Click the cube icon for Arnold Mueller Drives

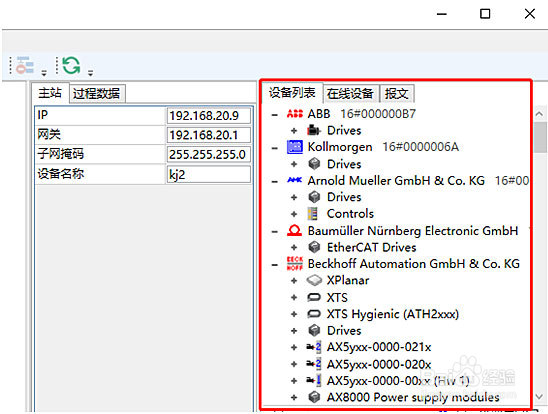click(x=314, y=197)
